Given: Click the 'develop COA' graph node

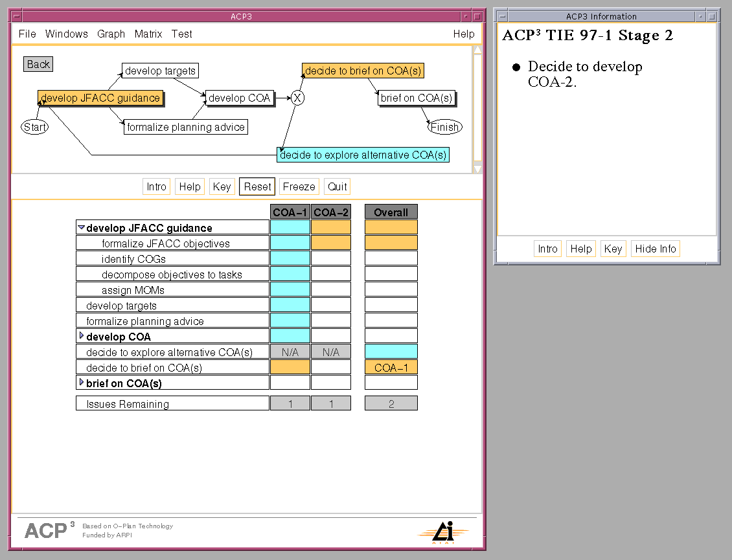Looking at the screenshot, I should (240, 98).
